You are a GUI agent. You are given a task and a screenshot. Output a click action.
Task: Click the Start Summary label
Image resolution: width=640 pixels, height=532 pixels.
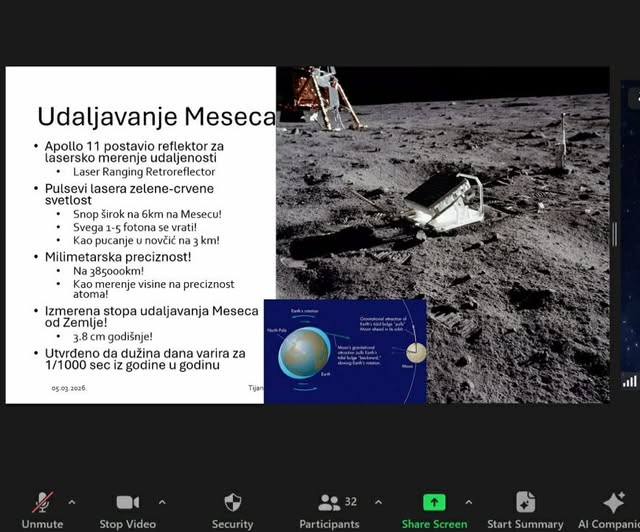tap(525, 524)
